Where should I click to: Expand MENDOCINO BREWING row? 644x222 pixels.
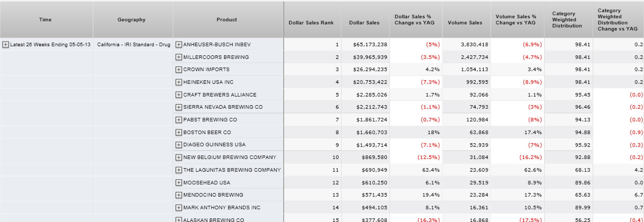click(179, 195)
